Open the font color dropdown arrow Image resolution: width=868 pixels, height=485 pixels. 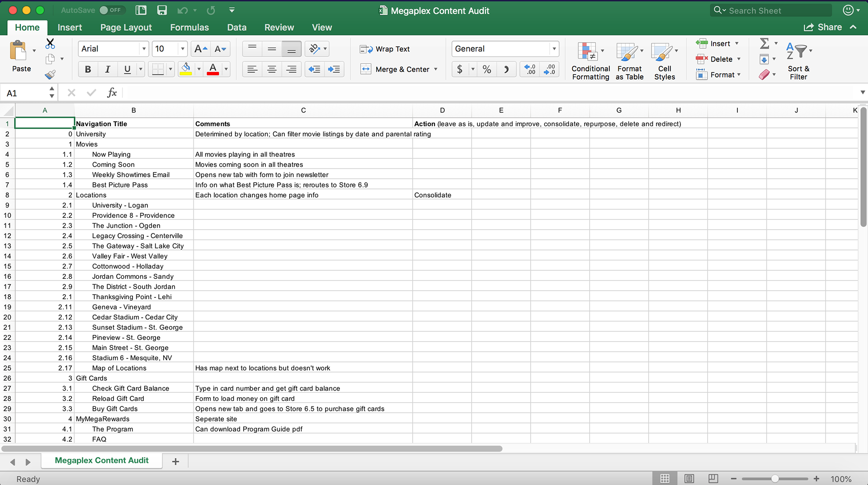[226, 69]
